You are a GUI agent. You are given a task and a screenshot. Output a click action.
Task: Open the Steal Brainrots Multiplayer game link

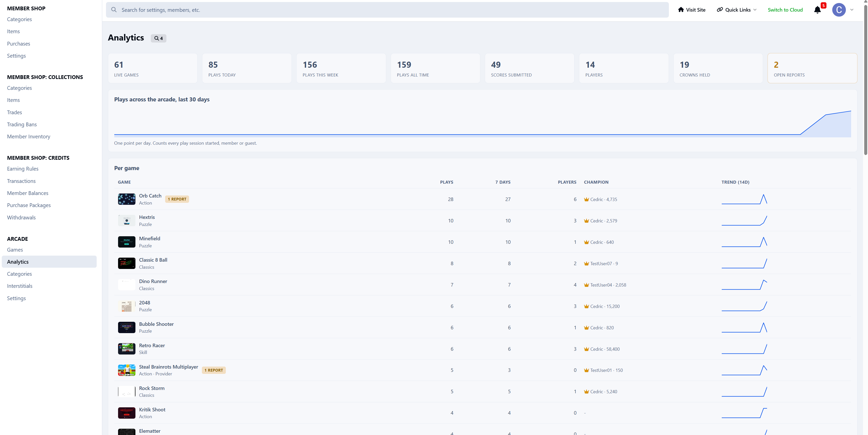point(168,367)
